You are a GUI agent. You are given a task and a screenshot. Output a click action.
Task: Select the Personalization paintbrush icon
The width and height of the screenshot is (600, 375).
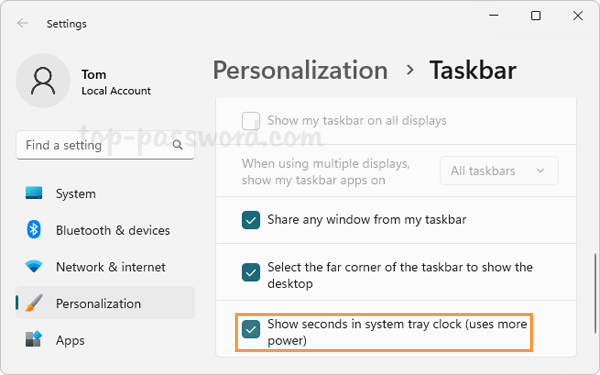pos(34,303)
